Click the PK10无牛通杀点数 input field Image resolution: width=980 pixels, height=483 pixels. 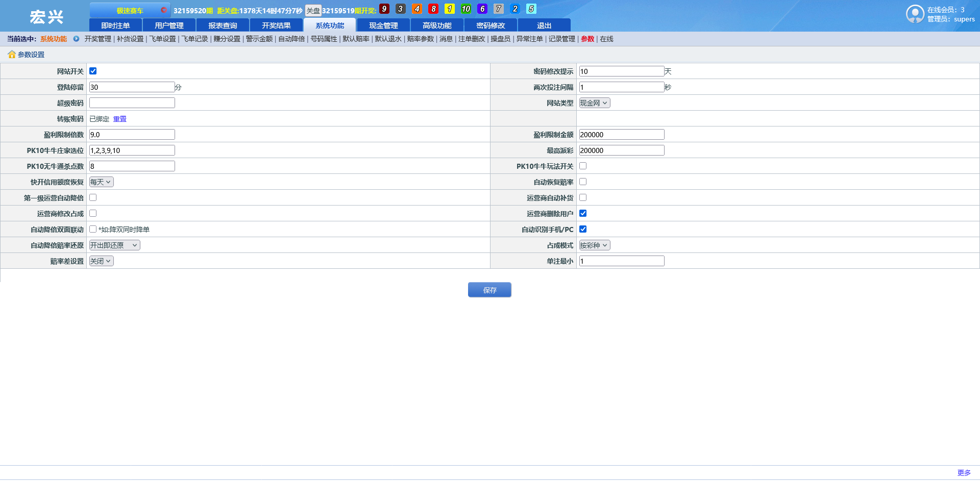(x=132, y=166)
